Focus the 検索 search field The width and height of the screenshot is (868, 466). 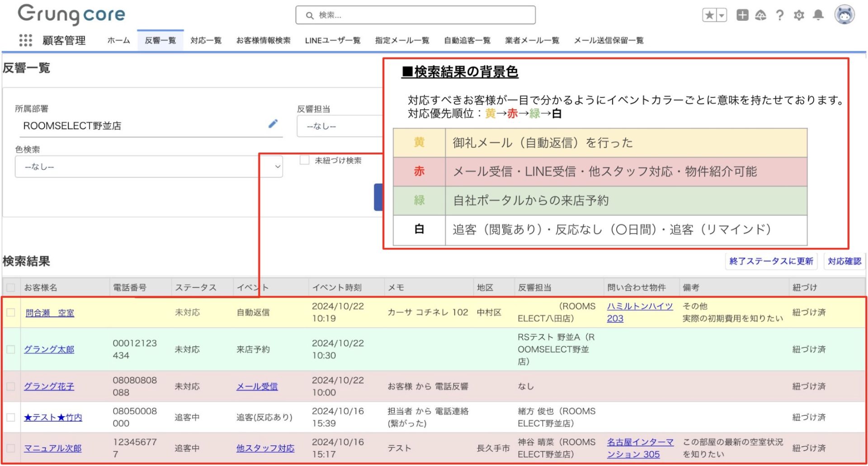point(416,15)
